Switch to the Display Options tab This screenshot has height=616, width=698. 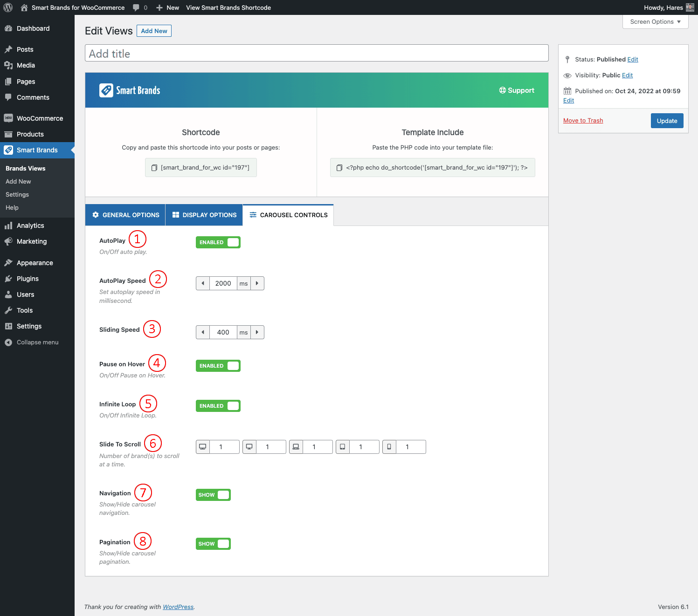(204, 215)
